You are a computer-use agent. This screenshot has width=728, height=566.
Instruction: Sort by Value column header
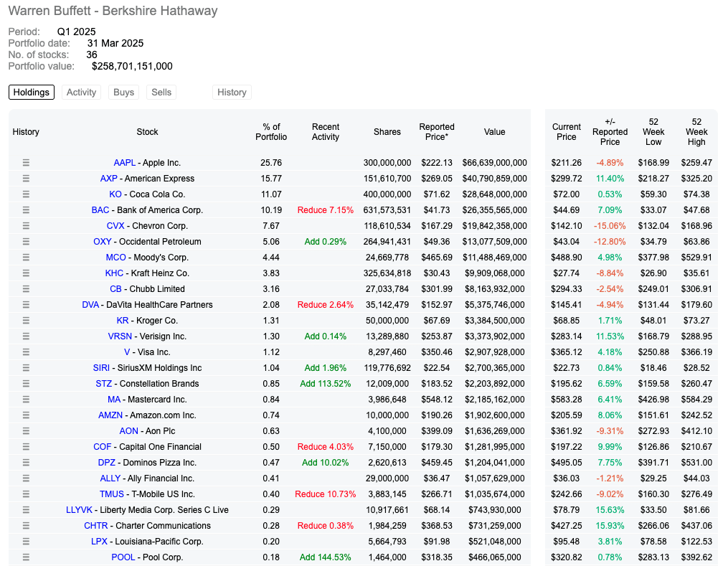(x=494, y=132)
